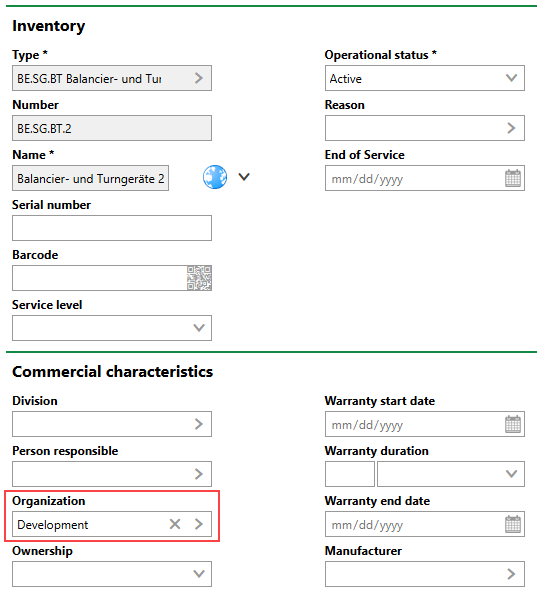This screenshot has width=537, height=595.
Task: Click into the Serial number field
Action: click(x=112, y=228)
